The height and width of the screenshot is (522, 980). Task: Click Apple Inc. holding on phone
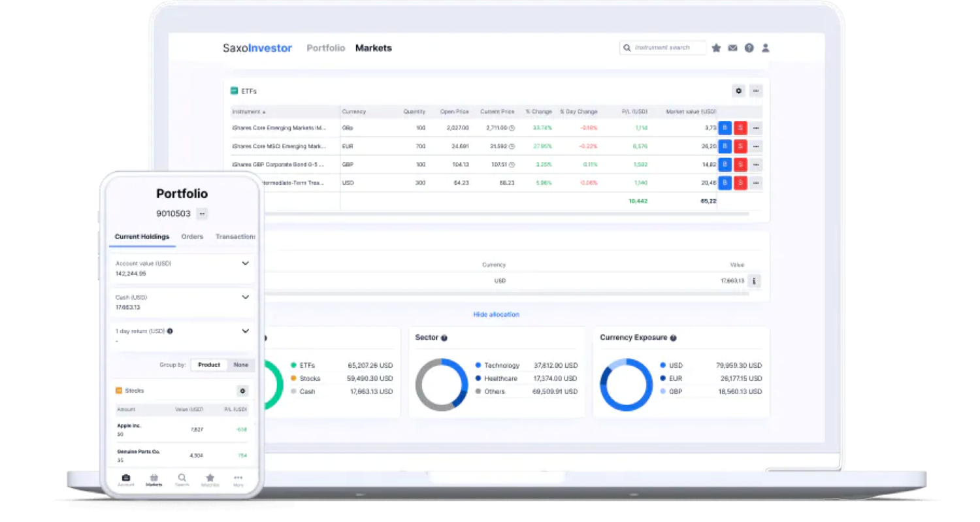coord(182,429)
